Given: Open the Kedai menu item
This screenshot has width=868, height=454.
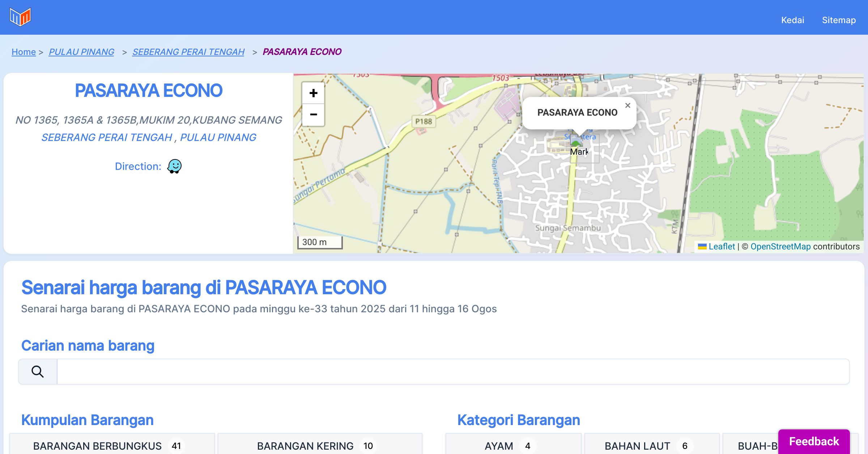Looking at the screenshot, I should point(792,20).
